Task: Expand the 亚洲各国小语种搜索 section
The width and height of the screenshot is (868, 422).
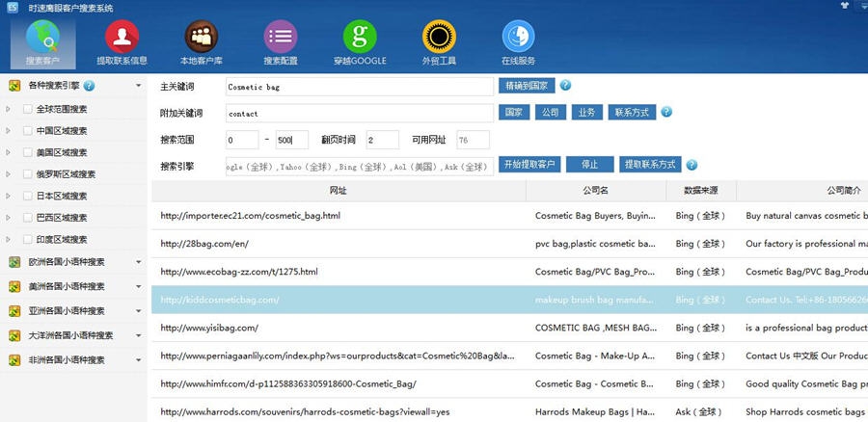Action: [138, 311]
